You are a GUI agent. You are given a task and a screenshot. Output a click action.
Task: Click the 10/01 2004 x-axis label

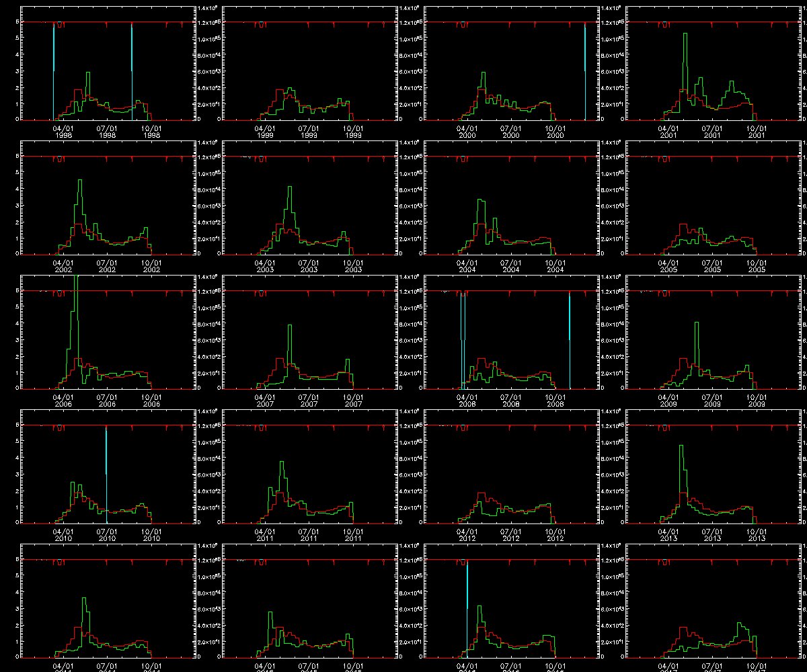pos(554,266)
